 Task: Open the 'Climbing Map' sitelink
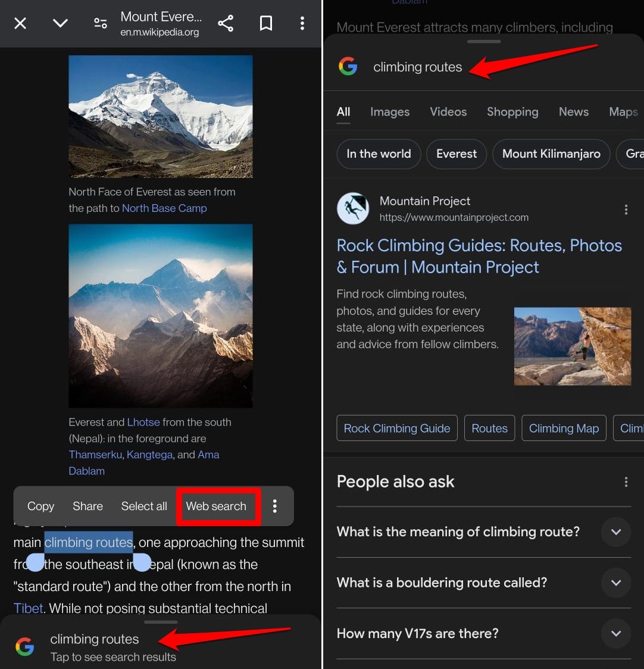tap(564, 428)
